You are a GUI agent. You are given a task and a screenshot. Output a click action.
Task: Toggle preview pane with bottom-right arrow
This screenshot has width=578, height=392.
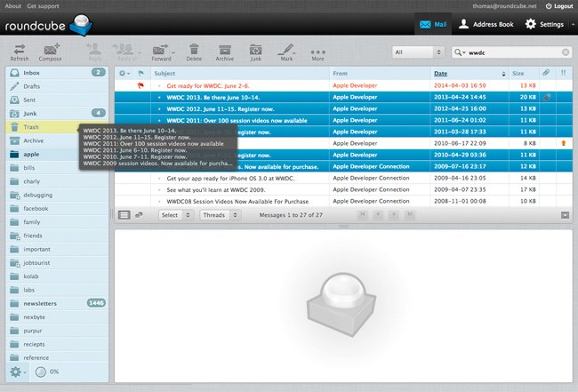565,215
